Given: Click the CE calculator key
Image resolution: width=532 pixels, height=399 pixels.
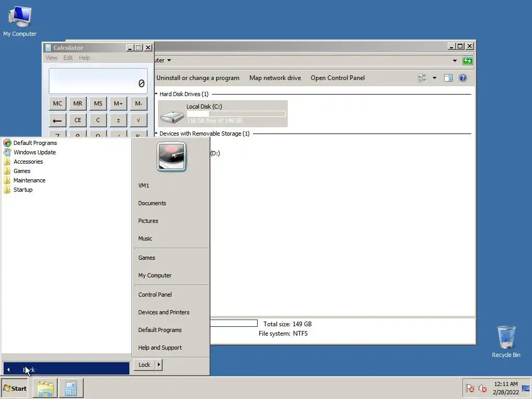Looking at the screenshot, I should tap(78, 120).
